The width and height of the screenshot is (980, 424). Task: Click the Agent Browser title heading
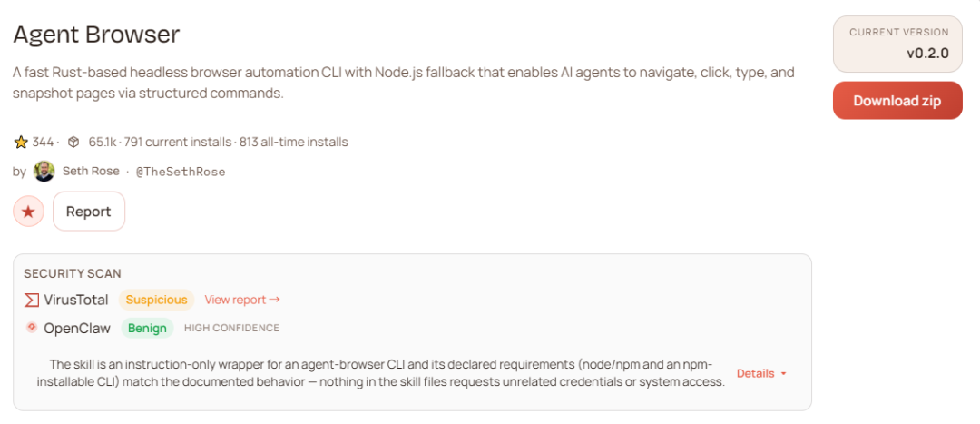tap(96, 35)
